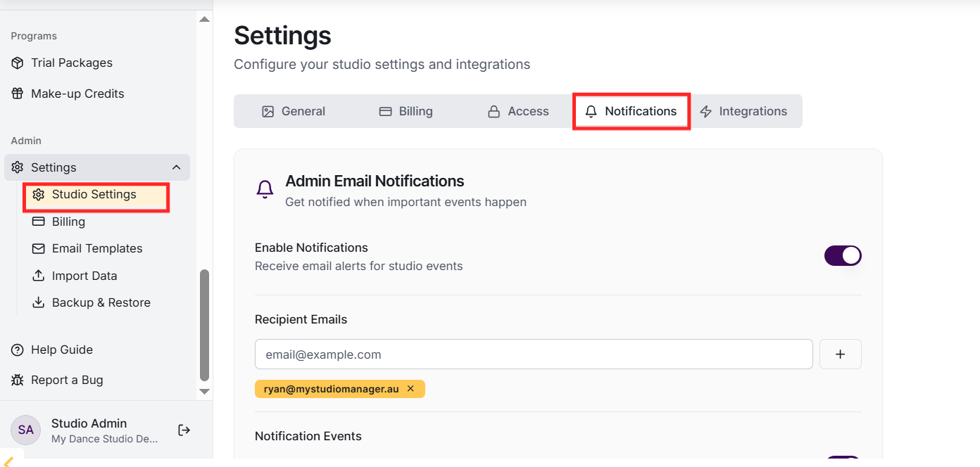Screen dimensions: 980x467
Task: Collapse the Settings sidebar section
Action: (x=176, y=167)
